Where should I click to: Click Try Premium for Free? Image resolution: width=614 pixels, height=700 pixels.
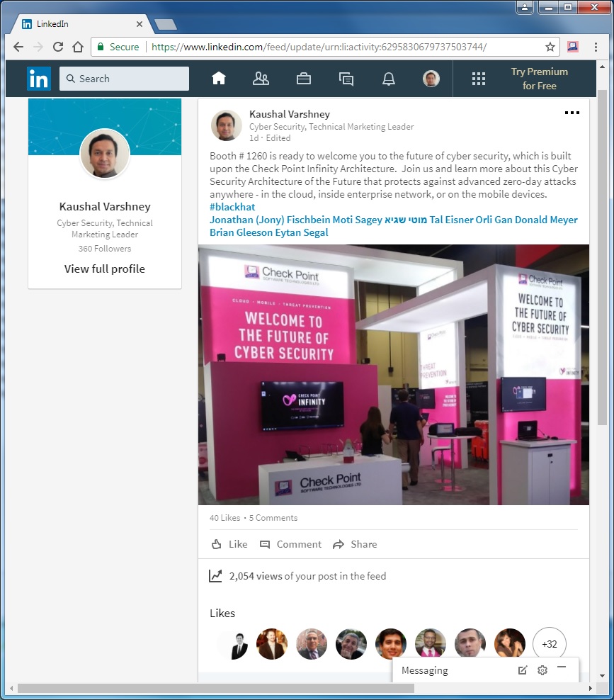(539, 79)
